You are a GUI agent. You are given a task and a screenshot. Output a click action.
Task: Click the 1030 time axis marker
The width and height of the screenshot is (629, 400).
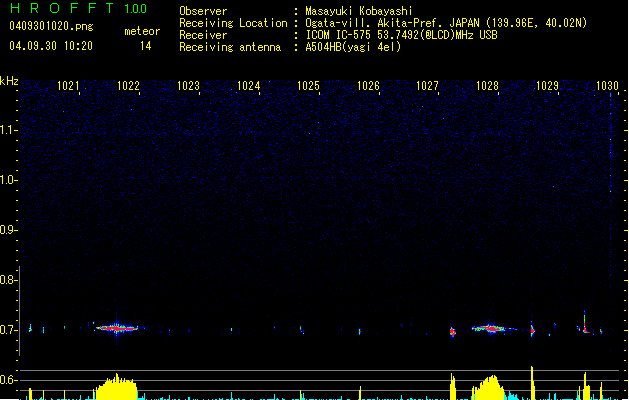tap(607, 86)
